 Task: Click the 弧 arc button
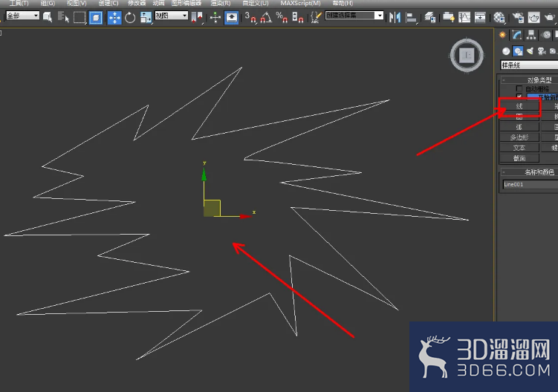[519, 127]
